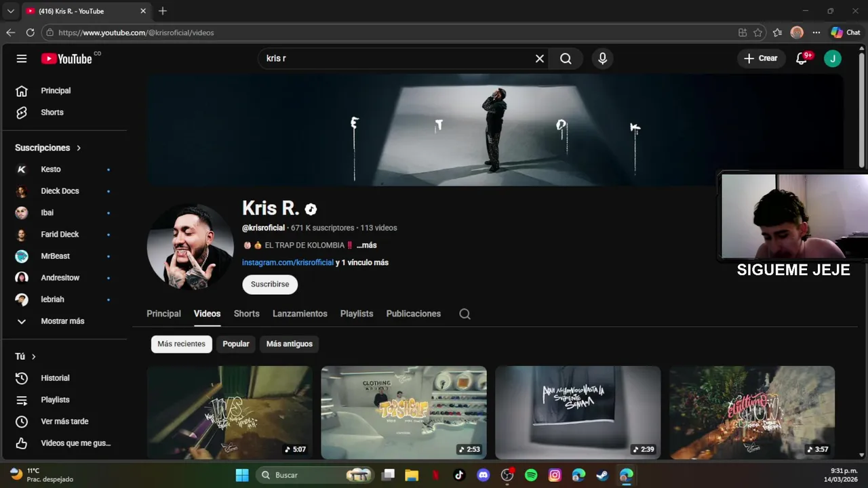Open the browser tab list dropdown
Viewport: 868px width, 488px height.
(x=10, y=11)
